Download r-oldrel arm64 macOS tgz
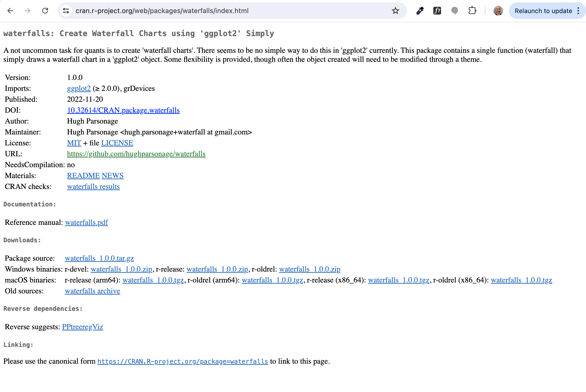The image size is (586, 392). pyautogui.click(x=272, y=280)
